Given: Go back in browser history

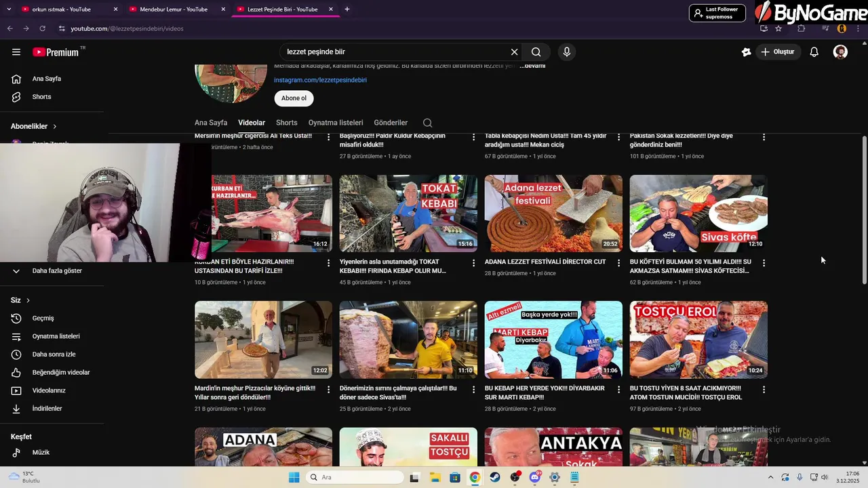Looking at the screenshot, I should point(9,28).
